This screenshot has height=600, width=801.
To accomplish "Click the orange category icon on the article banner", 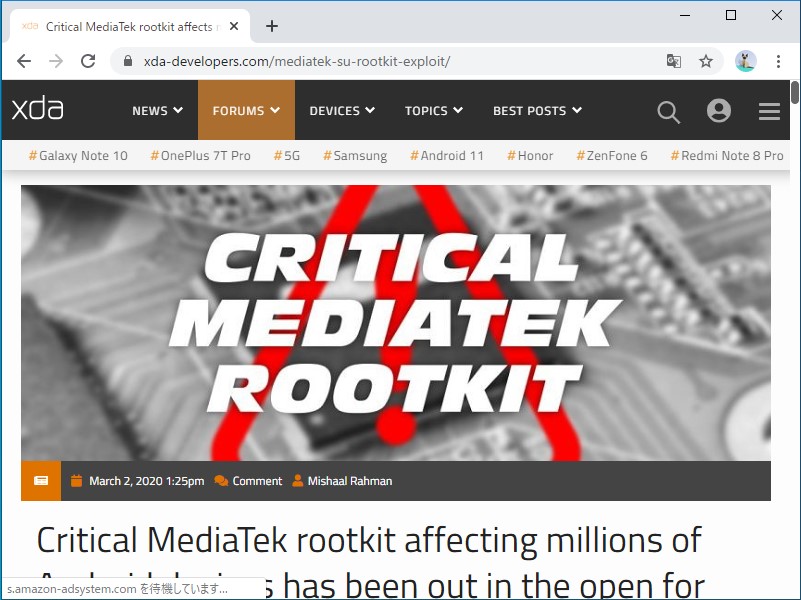I will click(x=40, y=481).
